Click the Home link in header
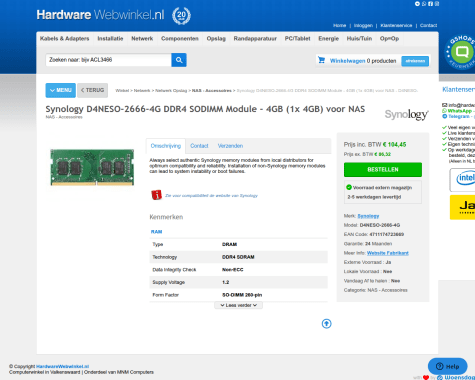This screenshot has width=475, height=380. click(340, 25)
